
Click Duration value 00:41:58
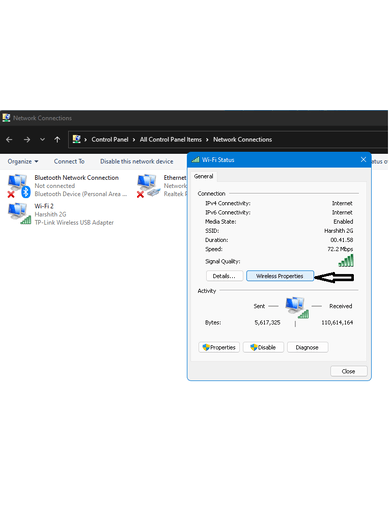342,240
